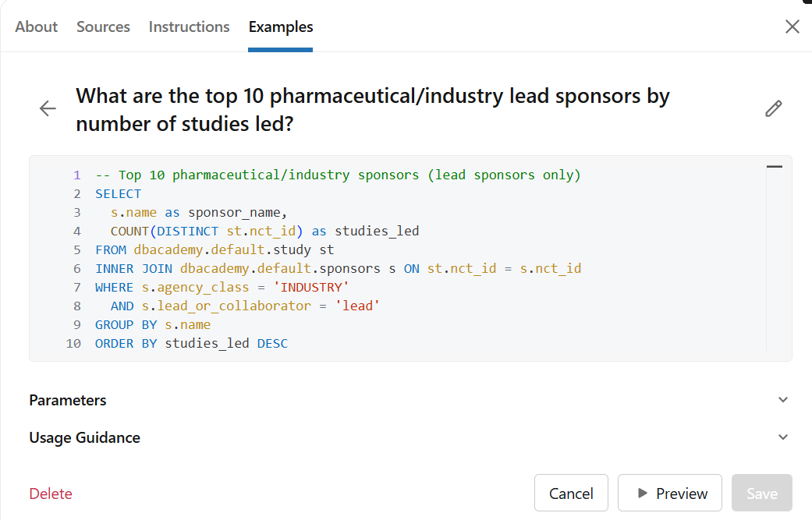
Task: Switch to the Sources tab
Action: (103, 27)
